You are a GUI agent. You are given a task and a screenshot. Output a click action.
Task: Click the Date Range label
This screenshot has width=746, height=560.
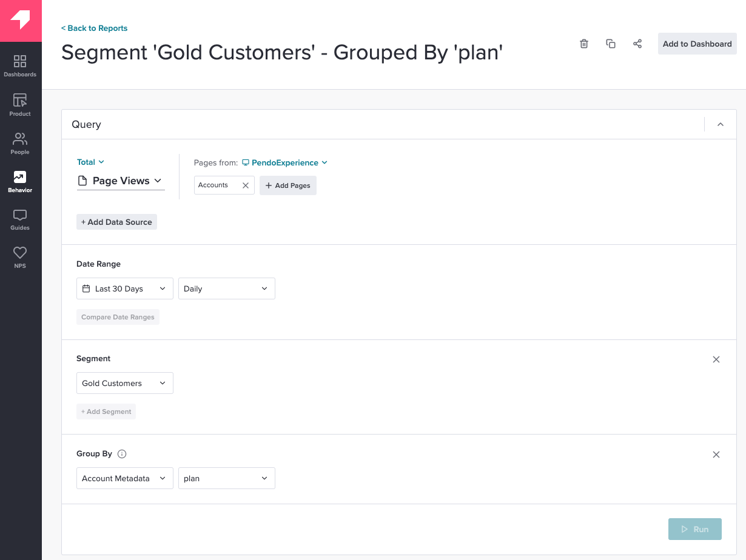[98, 264]
